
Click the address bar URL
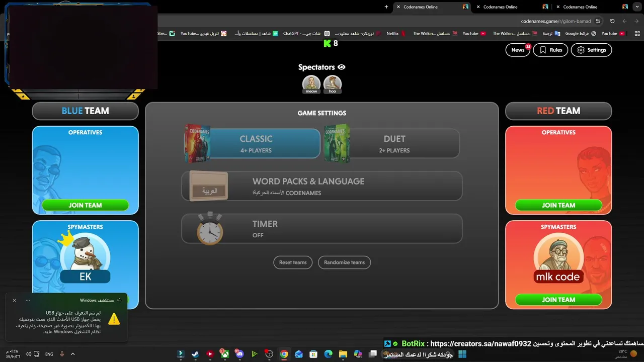[x=556, y=22]
